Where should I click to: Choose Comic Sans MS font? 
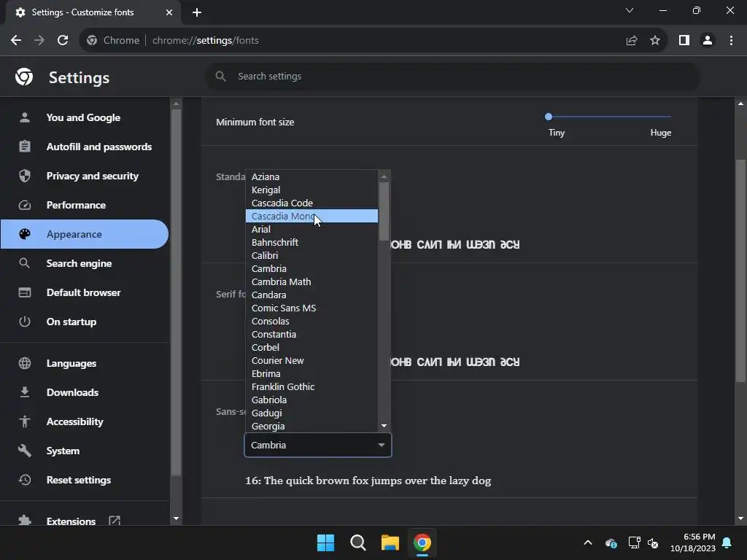(311, 308)
